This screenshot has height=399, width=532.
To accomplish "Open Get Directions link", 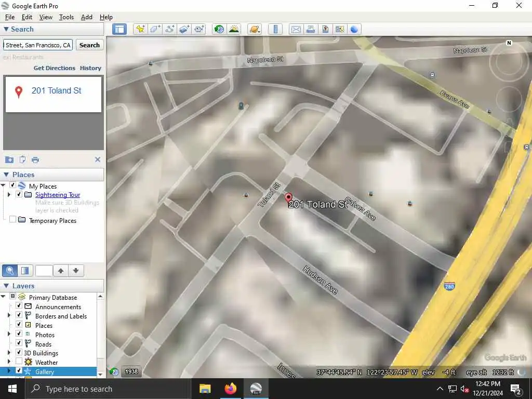I will [54, 68].
